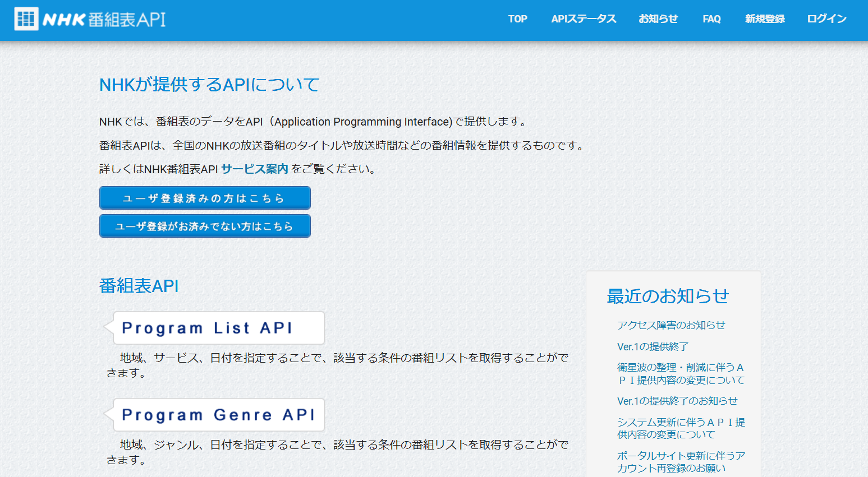
Task: Open the 衛星波の整理・削減 notice link
Action: click(681, 374)
